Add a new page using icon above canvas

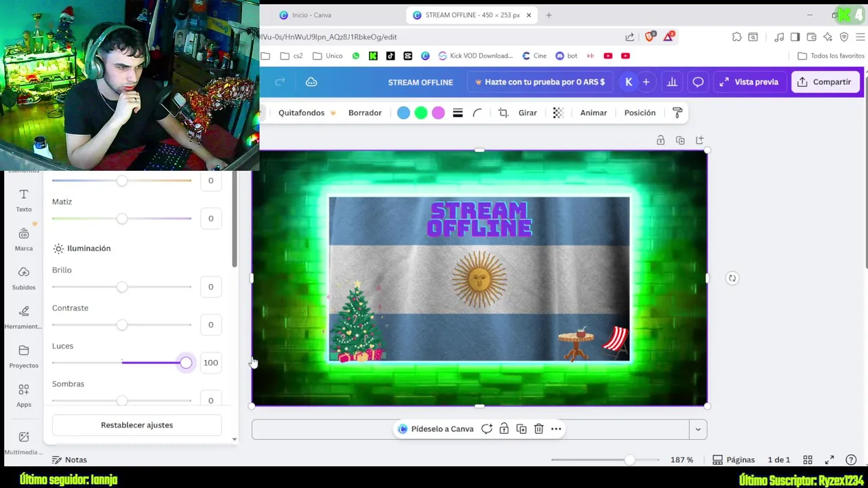[700, 140]
